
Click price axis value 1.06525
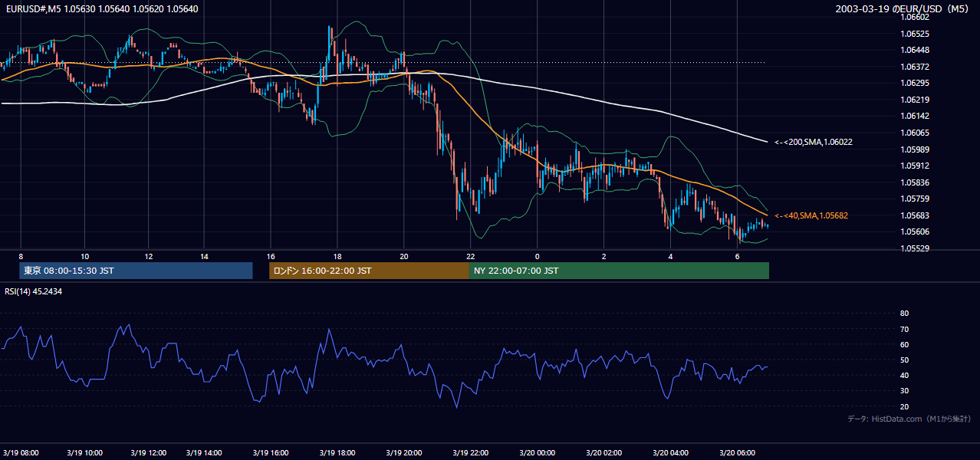(x=915, y=34)
